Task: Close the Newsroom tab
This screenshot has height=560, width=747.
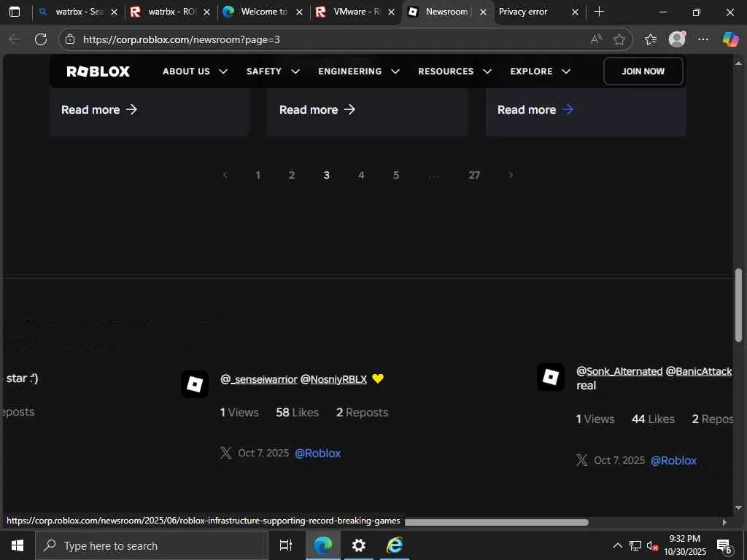Action: tap(483, 12)
